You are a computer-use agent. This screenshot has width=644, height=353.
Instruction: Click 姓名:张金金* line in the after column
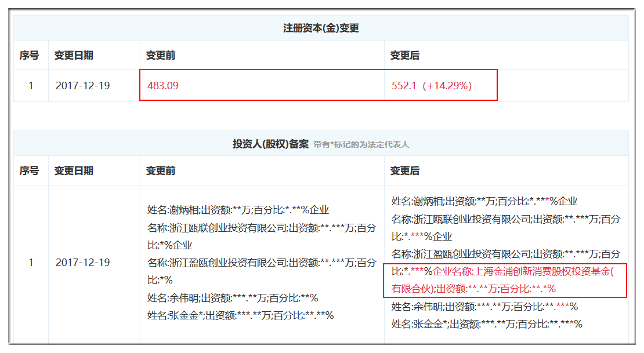(487, 324)
